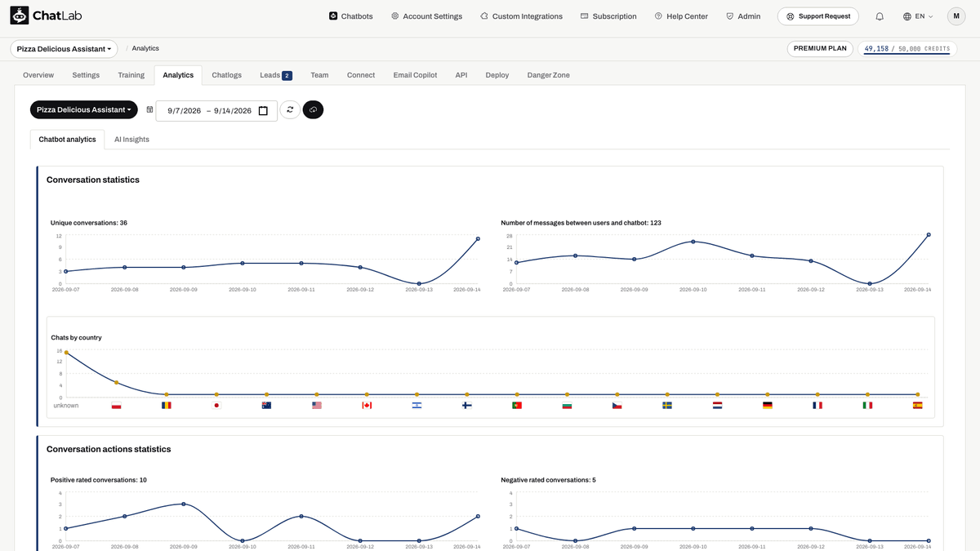
Task: Click the United States flag on chart
Action: click(317, 405)
